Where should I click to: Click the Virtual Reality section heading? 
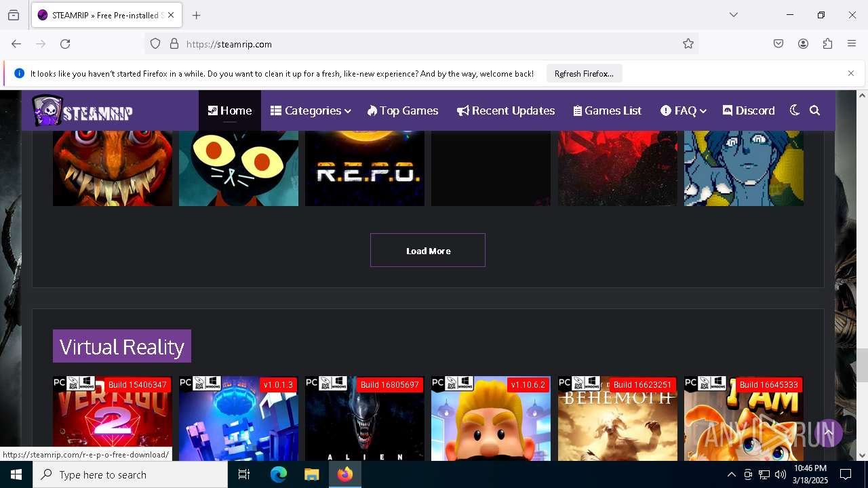122,346
